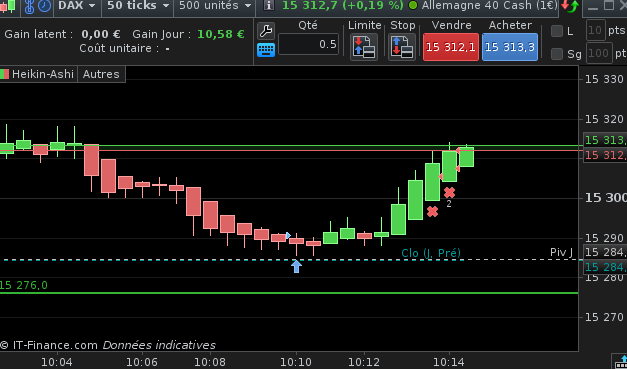Image resolution: width=627 pixels, height=369 pixels.
Task: Click the Gain latent value 0,00 €
Action: (101, 34)
